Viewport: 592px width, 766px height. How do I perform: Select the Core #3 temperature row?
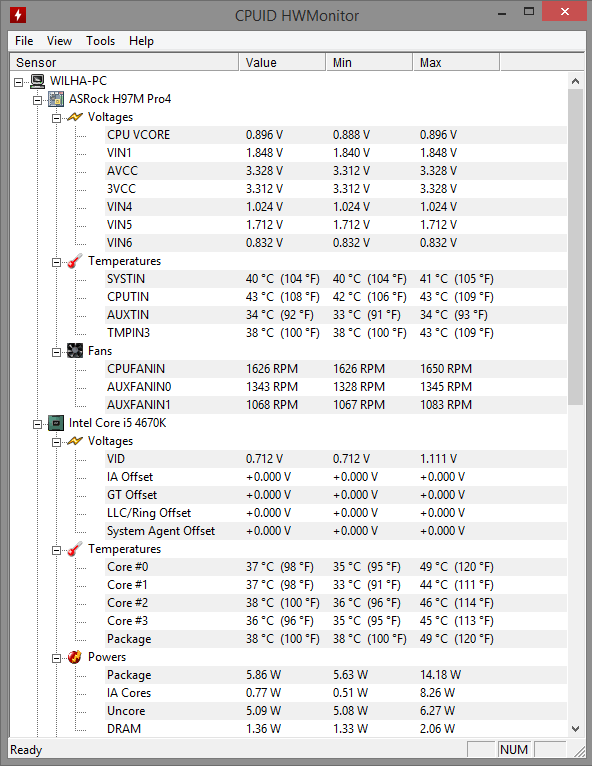tap(336, 621)
